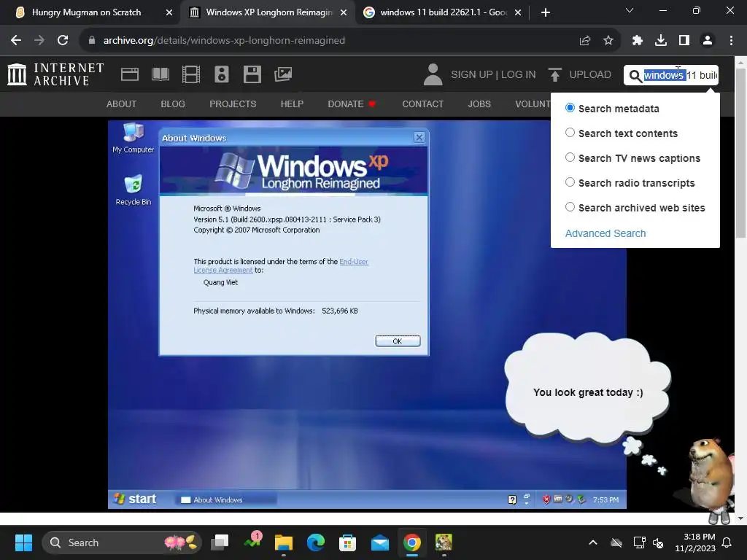Click the page vertical scrollbar thumb
Viewport: 747px width, 560px height.
click(741, 152)
